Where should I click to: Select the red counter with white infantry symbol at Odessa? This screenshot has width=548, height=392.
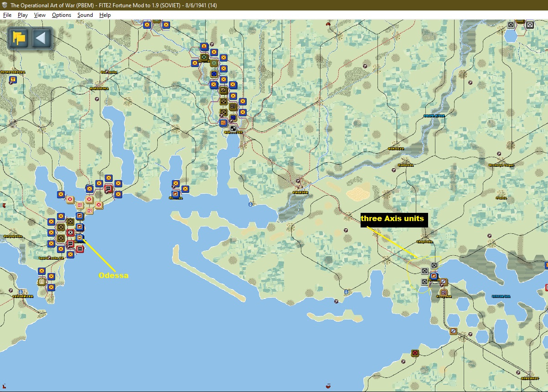(x=70, y=232)
